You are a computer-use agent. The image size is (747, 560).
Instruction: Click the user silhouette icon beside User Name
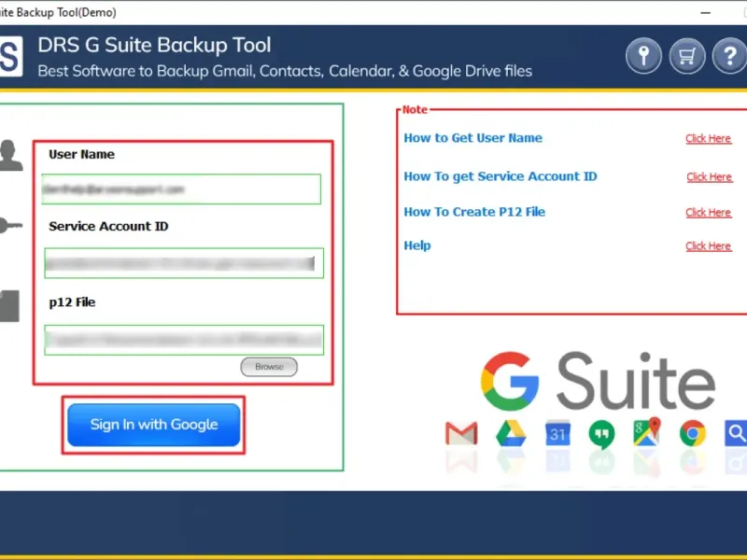(x=10, y=155)
